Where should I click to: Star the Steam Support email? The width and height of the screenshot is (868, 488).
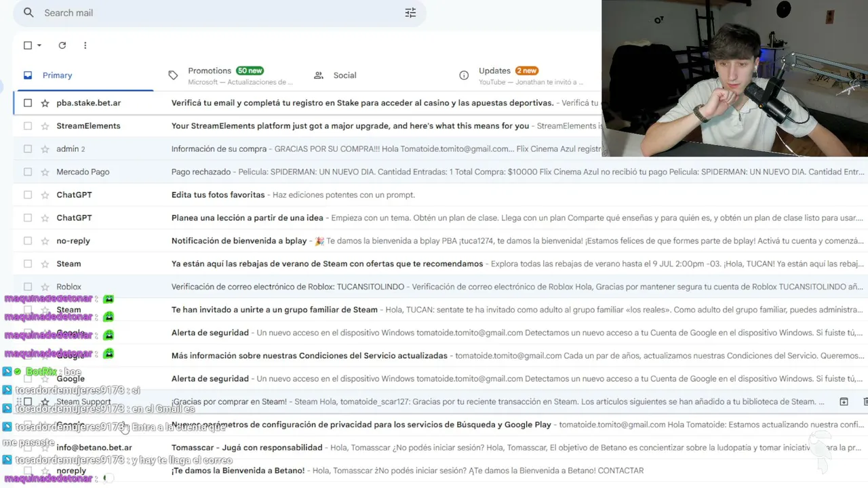[x=45, y=402]
